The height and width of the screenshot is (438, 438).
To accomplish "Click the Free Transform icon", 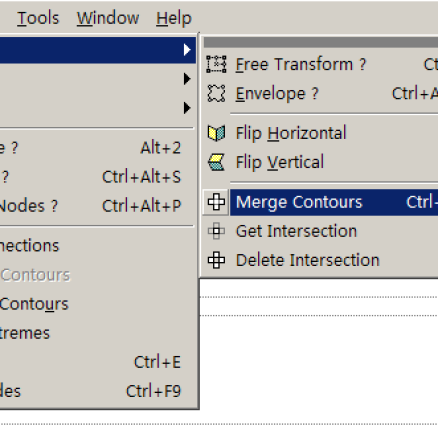I will coord(216,64).
